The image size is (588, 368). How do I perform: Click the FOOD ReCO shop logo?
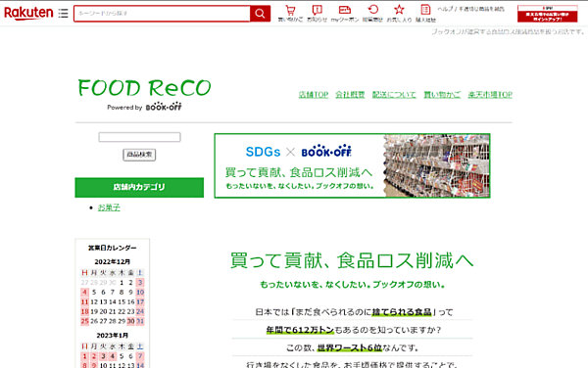[144, 88]
